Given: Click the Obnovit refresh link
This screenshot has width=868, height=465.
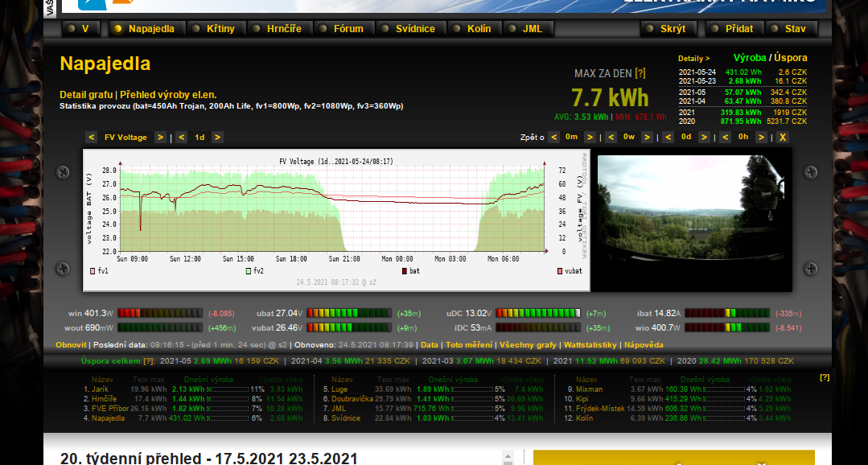Looking at the screenshot, I should coord(71,344).
